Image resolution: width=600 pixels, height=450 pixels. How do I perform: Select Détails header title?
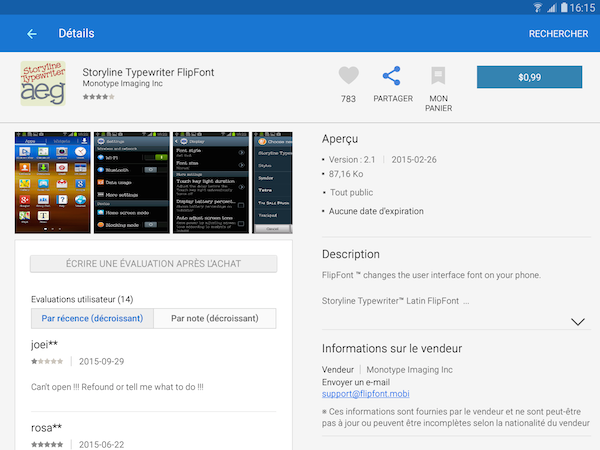click(76, 33)
